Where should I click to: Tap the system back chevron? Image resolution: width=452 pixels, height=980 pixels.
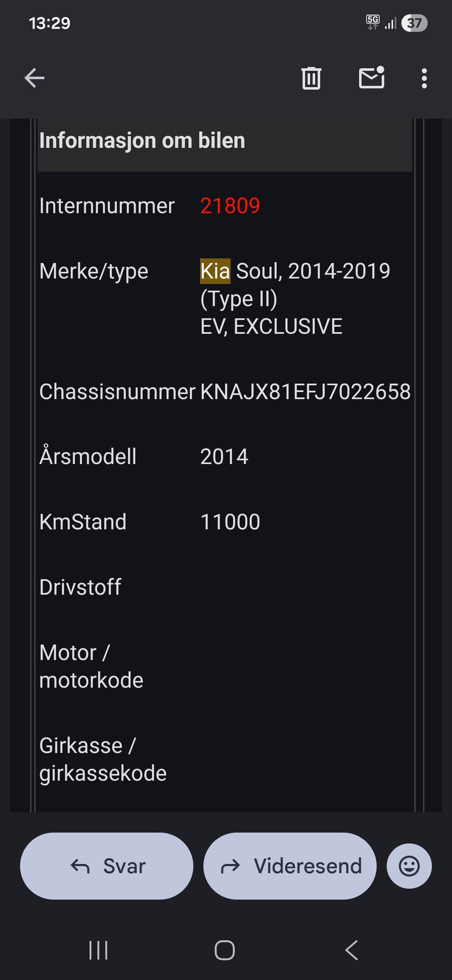[352, 950]
